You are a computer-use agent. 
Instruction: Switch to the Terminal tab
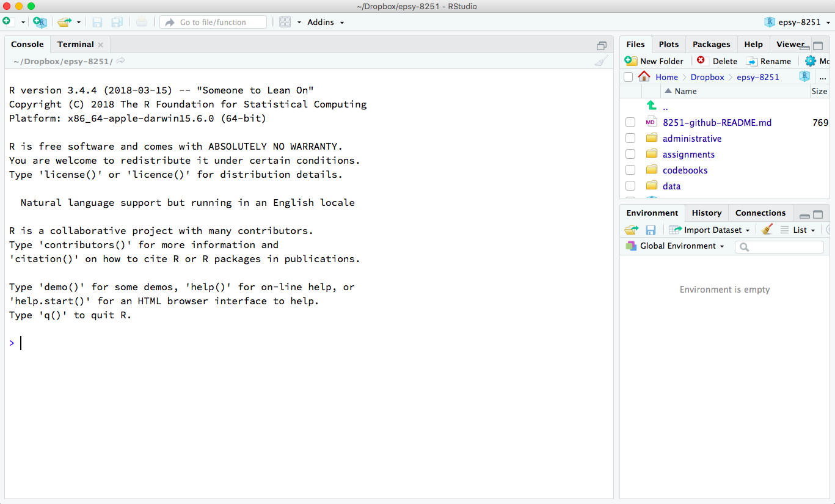pyautogui.click(x=76, y=45)
